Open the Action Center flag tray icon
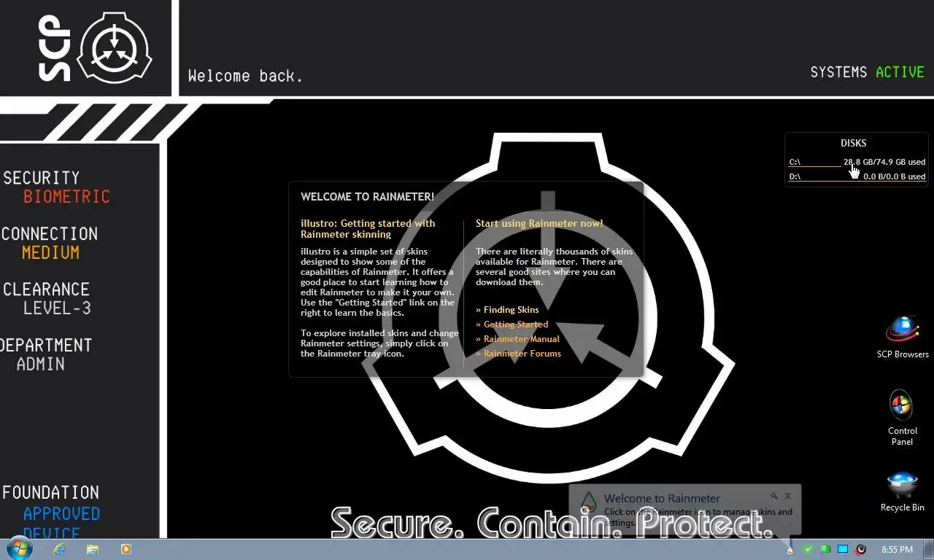934x560 pixels. [x=825, y=550]
